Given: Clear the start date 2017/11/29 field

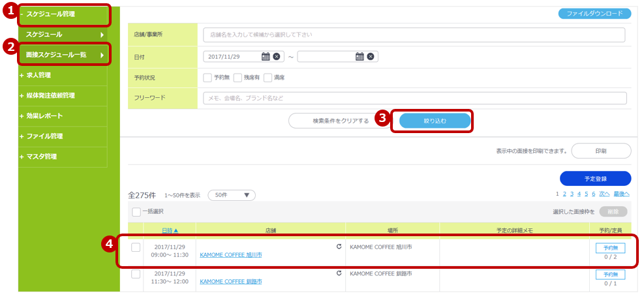Looking at the screenshot, I should [277, 57].
